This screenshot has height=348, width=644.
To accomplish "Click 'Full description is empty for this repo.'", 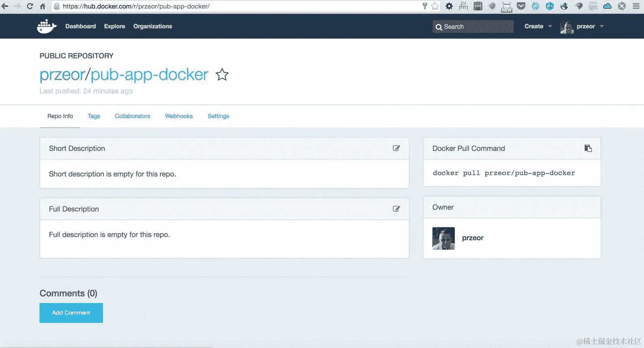I will pos(109,235).
